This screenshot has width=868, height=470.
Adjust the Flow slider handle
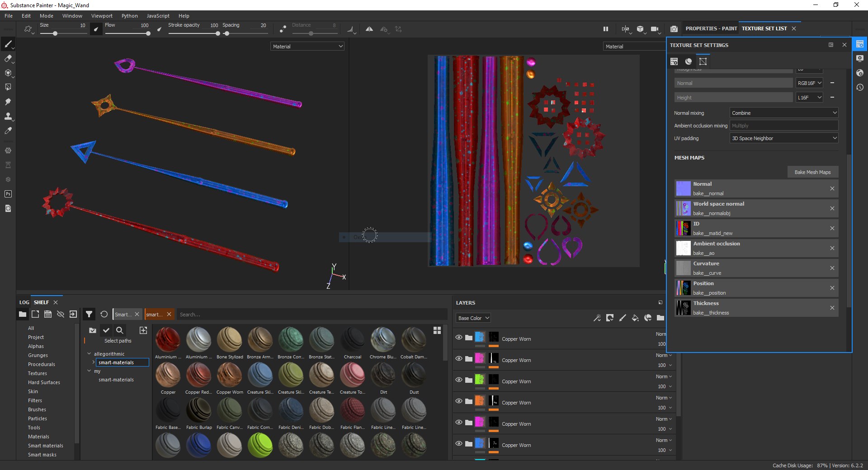(x=148, y=33)
